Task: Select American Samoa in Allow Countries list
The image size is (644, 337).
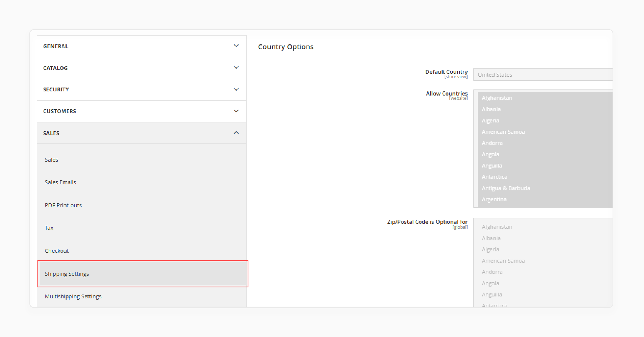Action: (545, 132)
